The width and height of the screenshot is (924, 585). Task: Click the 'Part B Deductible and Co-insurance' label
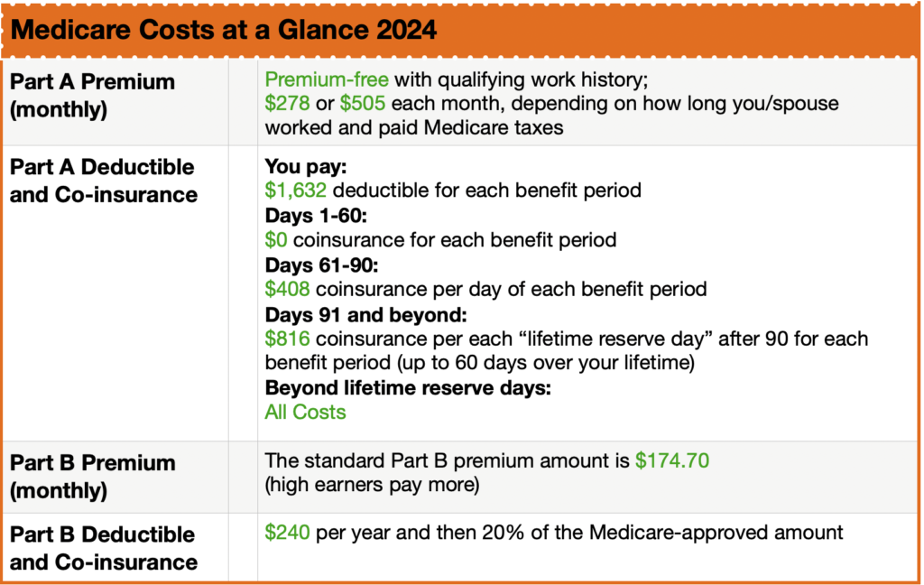pyautogui.click(x=102, y=548)
